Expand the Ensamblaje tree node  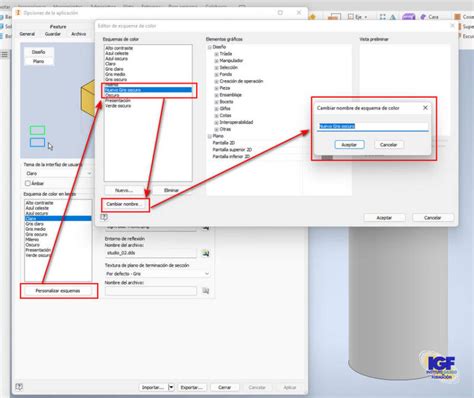click(216, 95)
